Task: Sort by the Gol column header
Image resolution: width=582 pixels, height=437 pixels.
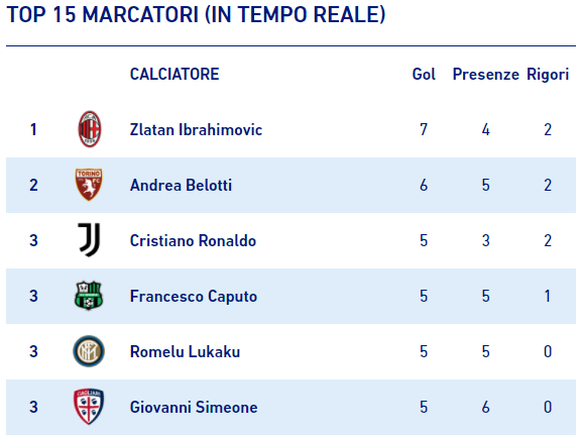Action: click(x=424, y=74)
